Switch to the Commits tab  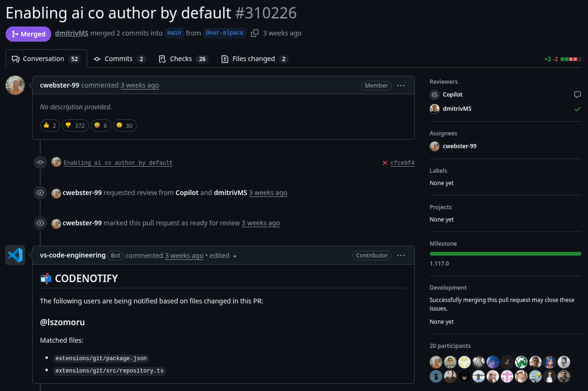click(120, 59)
